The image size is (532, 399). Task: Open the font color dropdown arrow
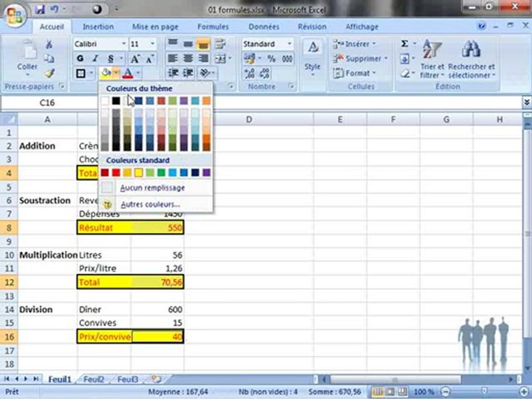click(x=138, y=73)
